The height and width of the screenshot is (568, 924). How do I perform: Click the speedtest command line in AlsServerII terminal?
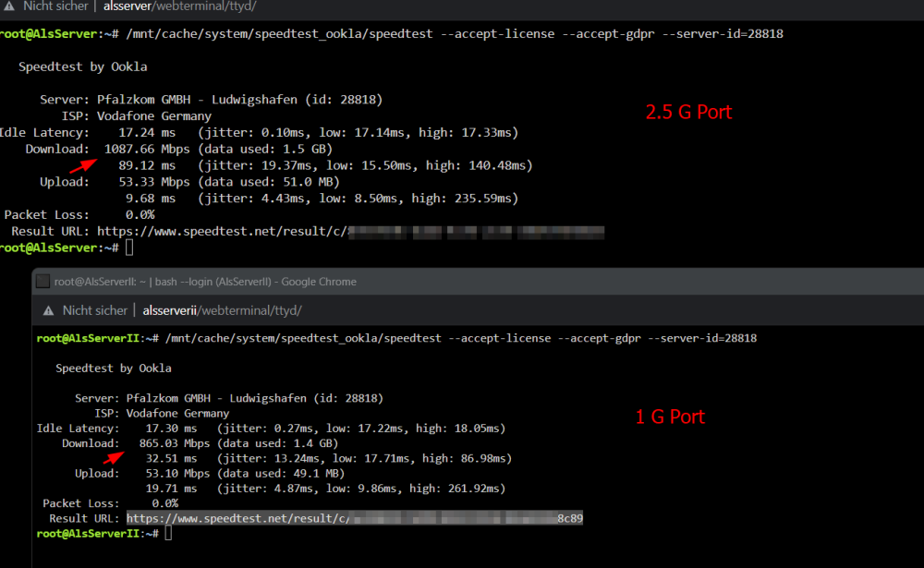461,338
